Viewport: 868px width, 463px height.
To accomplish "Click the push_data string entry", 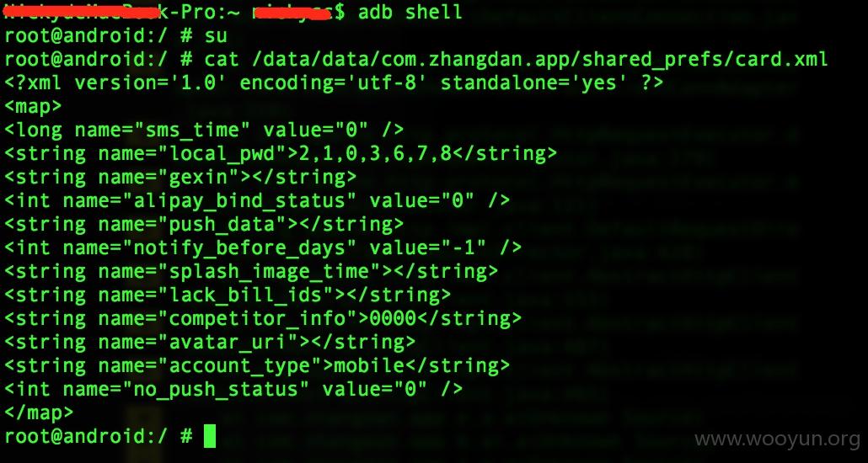I will [204, 224].
